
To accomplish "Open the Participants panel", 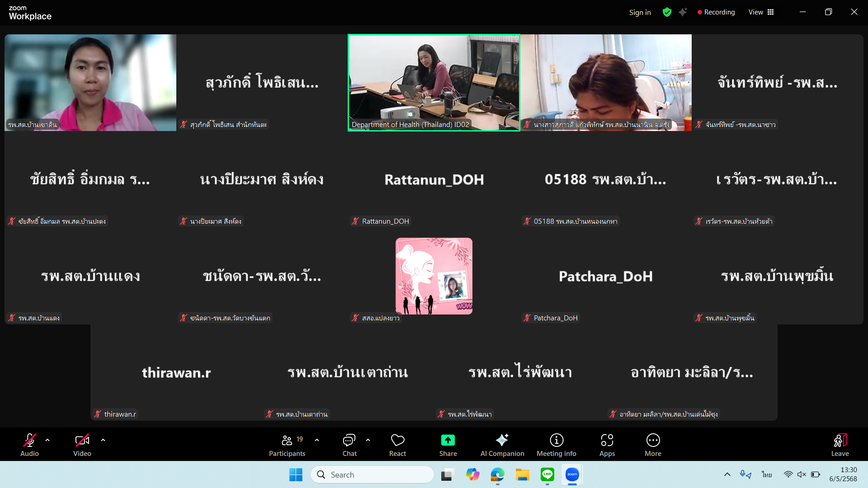I will coord(287,445).
